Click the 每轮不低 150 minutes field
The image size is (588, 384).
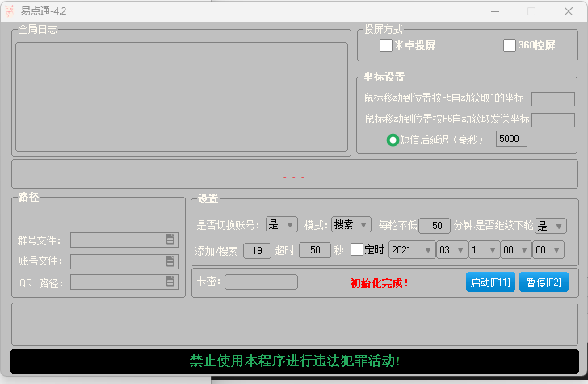click(435, 226)
